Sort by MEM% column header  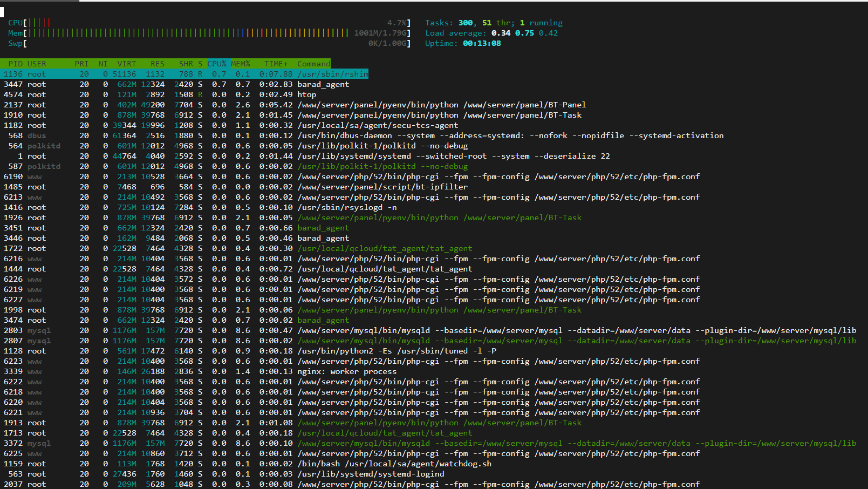[x=241, y=64]
